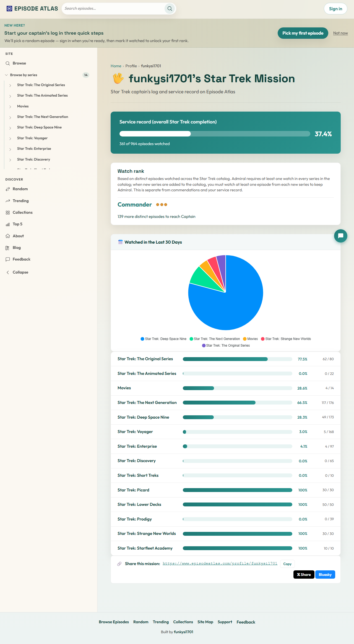354x644 pixels.
Task: Click the Trending arrow icon
Action: pos(8,201)
